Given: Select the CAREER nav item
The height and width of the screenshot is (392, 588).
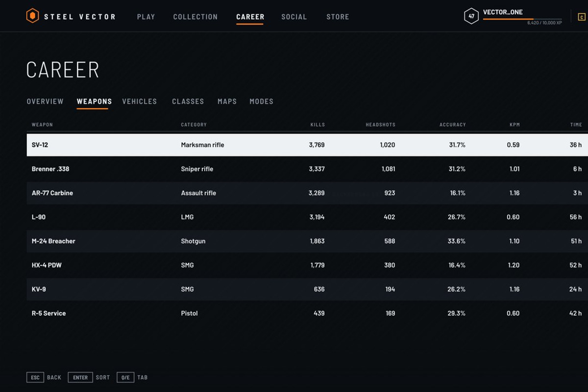Looking at the screenshot, I should click(250, 17).
